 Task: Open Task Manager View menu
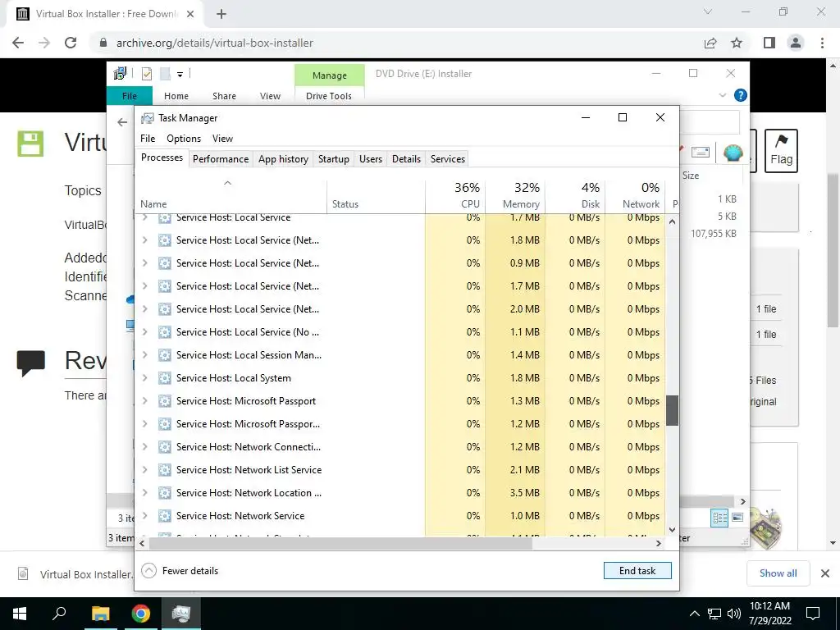coord(222,138)
